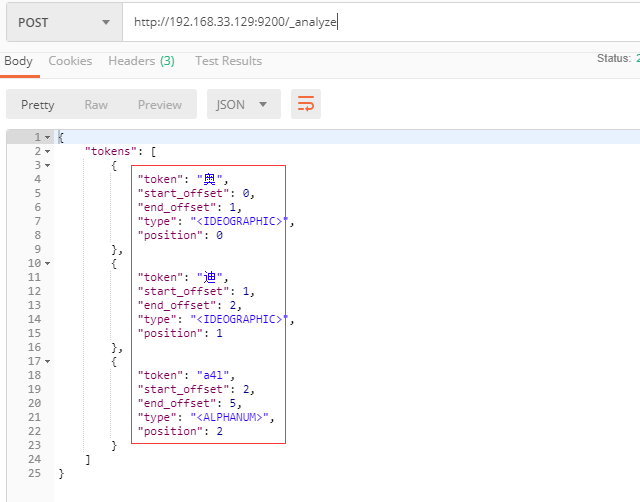Click the "<IDEOGRAPHIC>" value on line 7
This screenshot has width=640, height=502.
(239, 221)
